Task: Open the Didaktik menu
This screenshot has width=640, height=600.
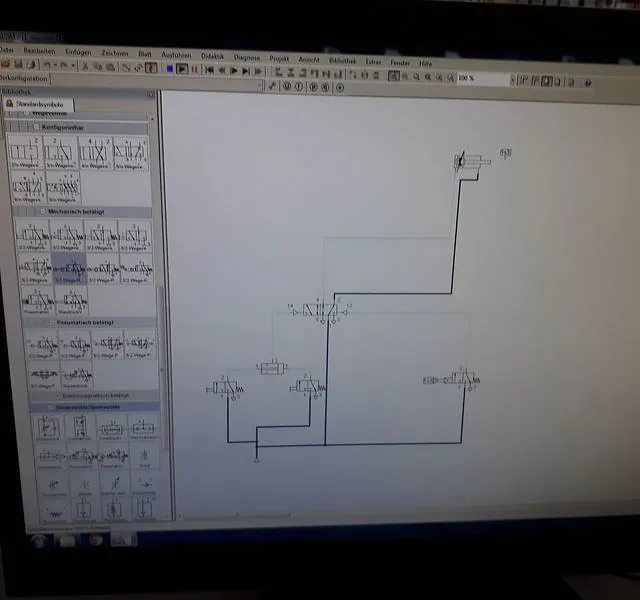Action: pyautogui.click(x=212, y=56)
